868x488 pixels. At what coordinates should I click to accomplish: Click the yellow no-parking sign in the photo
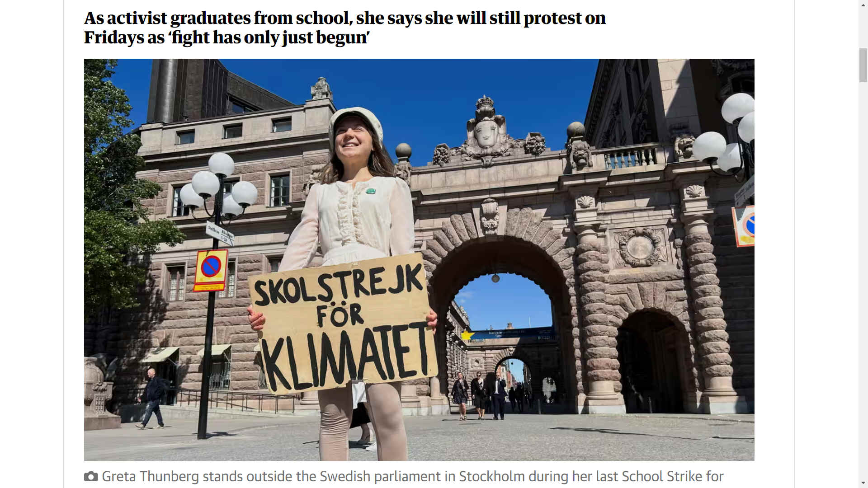(211, 270)
